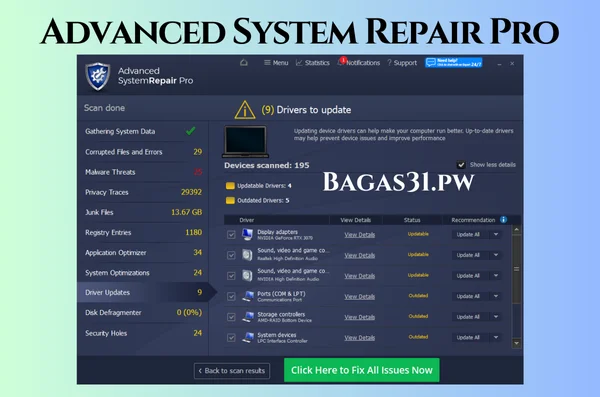Open Notifications with red badge
Screen dimensions: 600x397
[359, 62]
